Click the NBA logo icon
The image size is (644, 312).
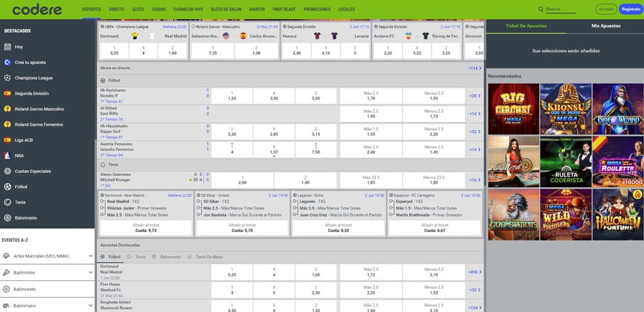7,155
